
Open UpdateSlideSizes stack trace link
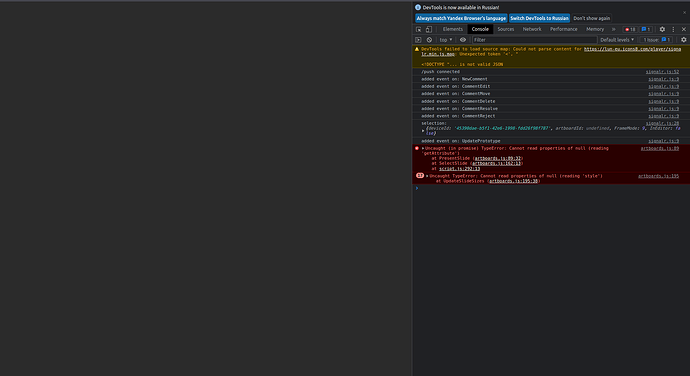[513, 181]
